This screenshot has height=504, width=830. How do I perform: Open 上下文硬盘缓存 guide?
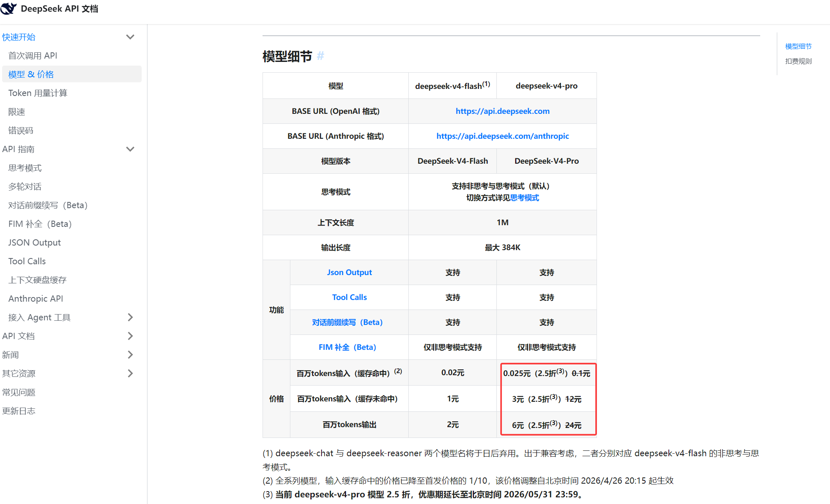37,280
